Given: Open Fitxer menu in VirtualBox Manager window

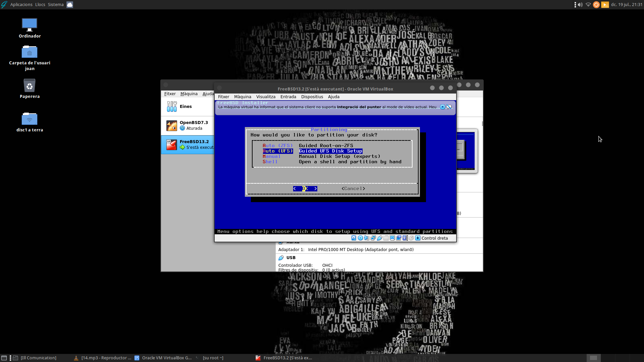Looking at the screenshot, I should pyautogui.click(x=170, y=94).
